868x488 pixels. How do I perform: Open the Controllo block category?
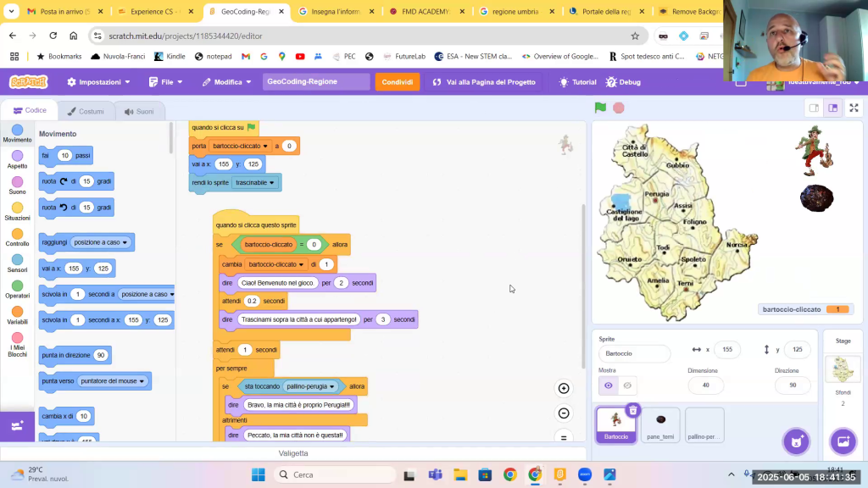tap(17, 237)
